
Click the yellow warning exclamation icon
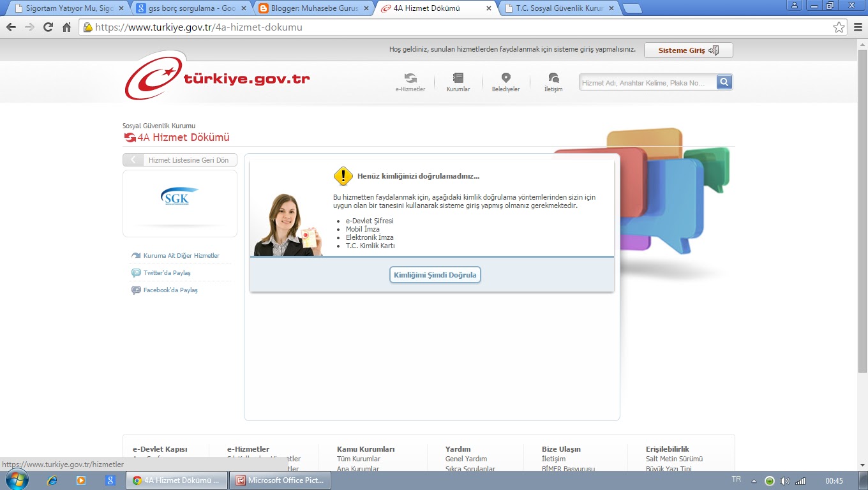pos(343,176)
